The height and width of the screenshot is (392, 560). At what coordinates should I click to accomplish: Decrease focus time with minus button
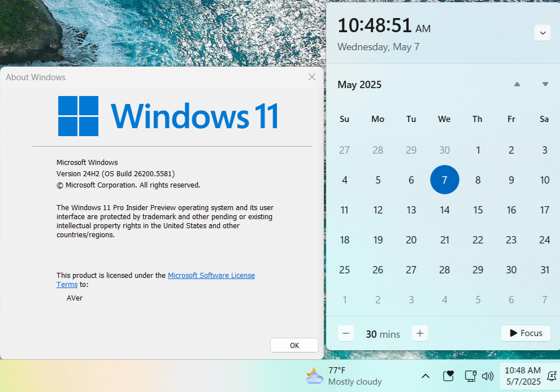(x=346, y=333)
